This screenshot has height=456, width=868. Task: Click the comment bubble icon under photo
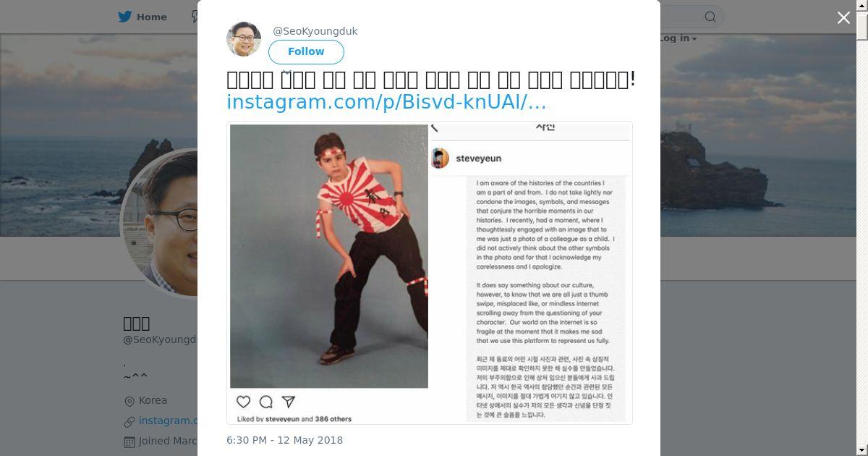pyautogui.click(x=266, y=402)
